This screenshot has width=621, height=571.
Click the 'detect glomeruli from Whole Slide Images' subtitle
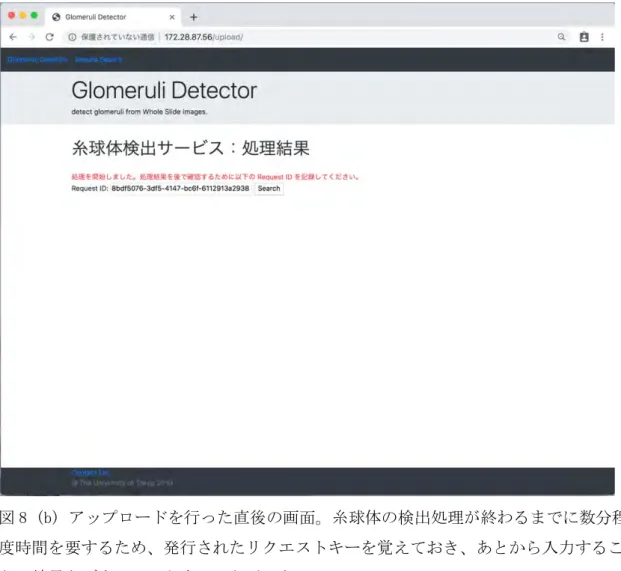tap(139, 112)
